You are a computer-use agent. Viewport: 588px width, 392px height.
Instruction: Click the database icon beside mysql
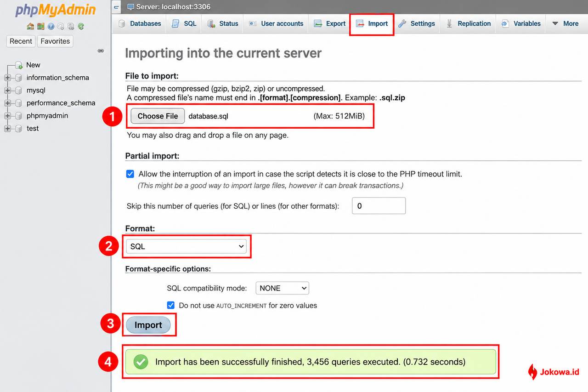18,91
